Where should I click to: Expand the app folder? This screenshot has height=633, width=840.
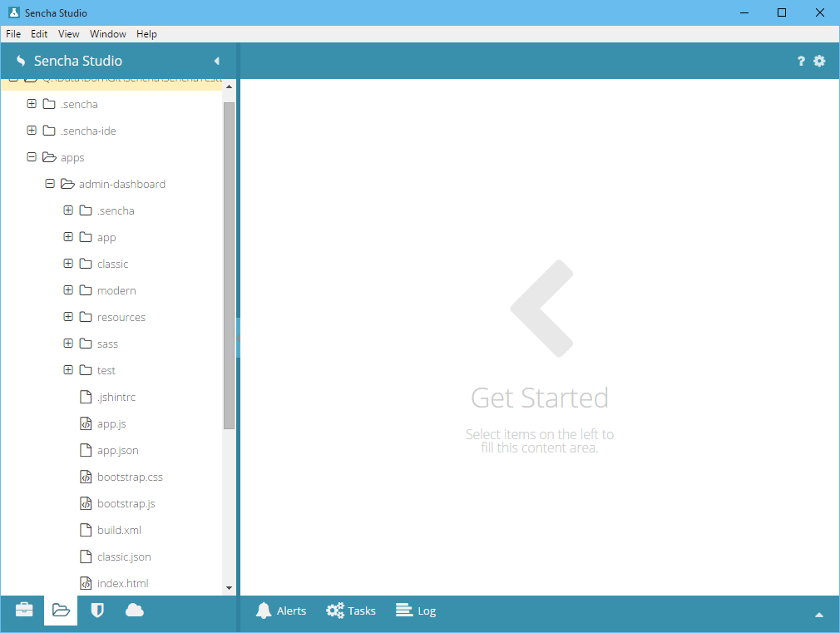[x=68, y=236]
